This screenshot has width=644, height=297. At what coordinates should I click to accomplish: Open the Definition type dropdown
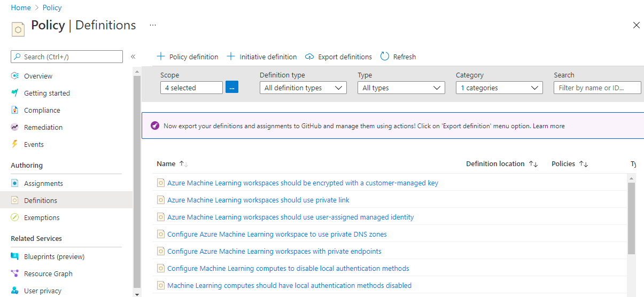click(x=303, y=88)
